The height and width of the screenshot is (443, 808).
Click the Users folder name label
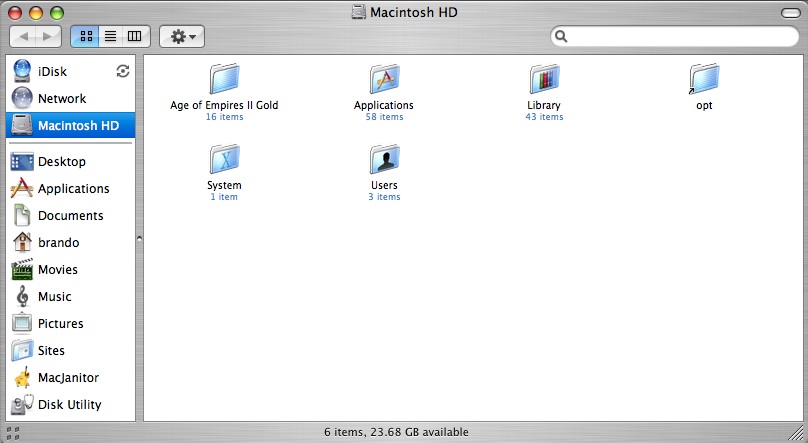coord(384,185)
